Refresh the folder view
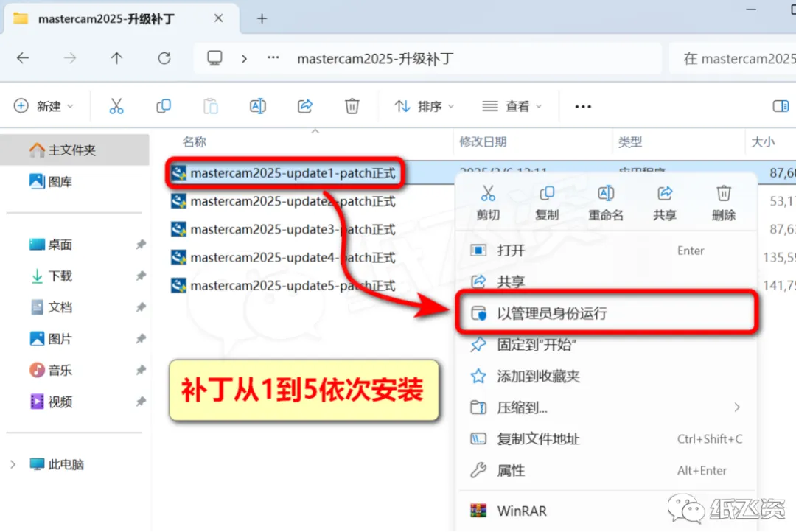Image resolution: width=796 pixels, height=532 pixels. click(x=164, y=58)
